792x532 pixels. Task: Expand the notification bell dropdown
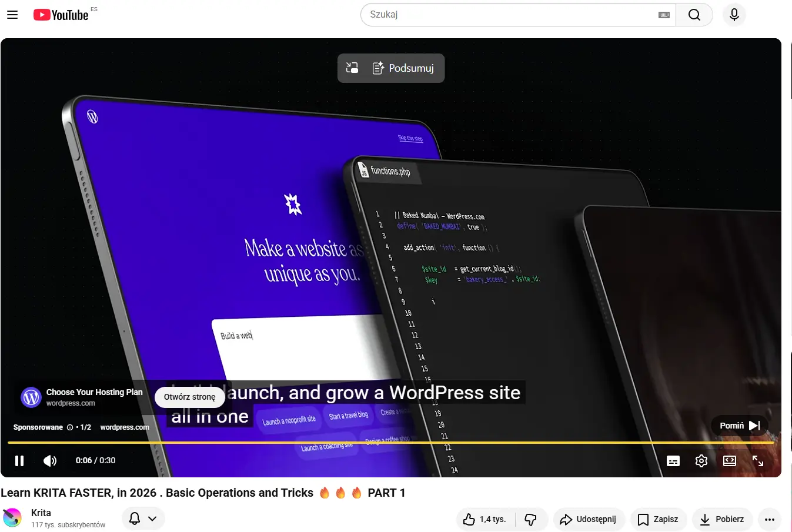pos(143,518)
